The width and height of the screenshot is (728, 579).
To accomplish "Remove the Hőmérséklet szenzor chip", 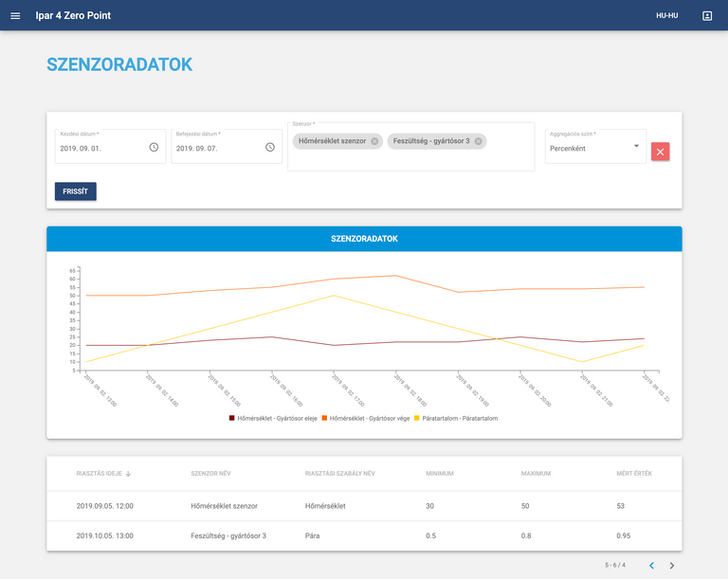I will coord(374,141).
